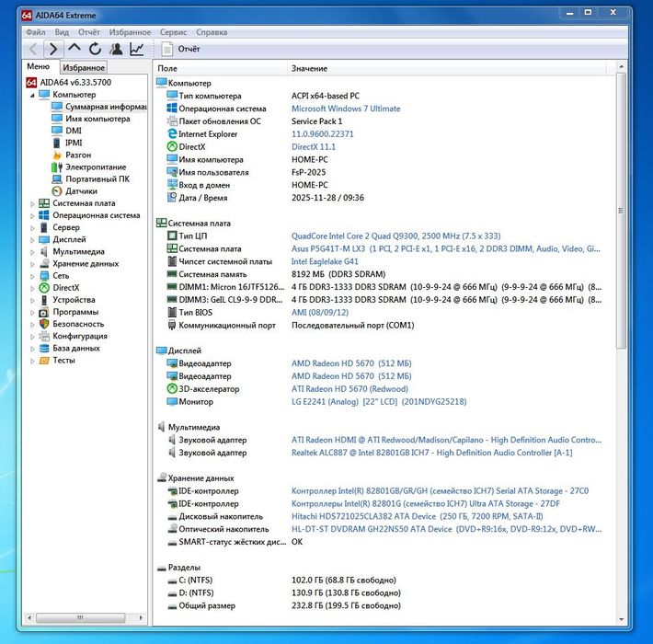Expand Операционная система tree node
The width and height of the screenshot is (653, 644).
(x=32, y=216)
